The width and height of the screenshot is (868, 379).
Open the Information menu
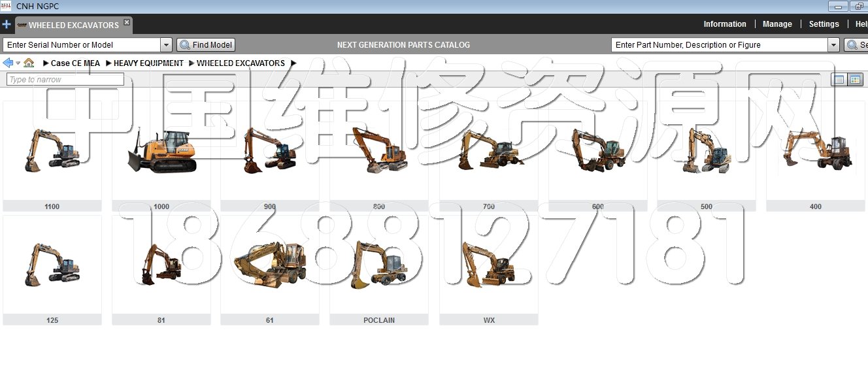(x=724, y=24)
